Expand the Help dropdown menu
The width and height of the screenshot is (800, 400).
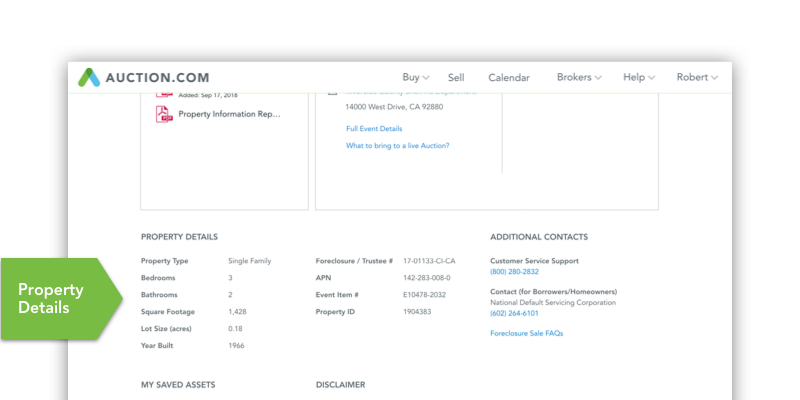[x=638, y=77]
